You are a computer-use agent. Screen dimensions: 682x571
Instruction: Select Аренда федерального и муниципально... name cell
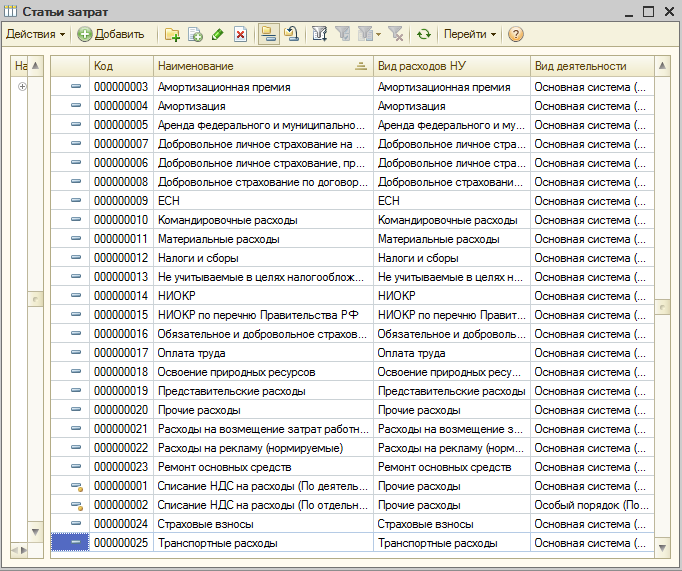(263, 125)
